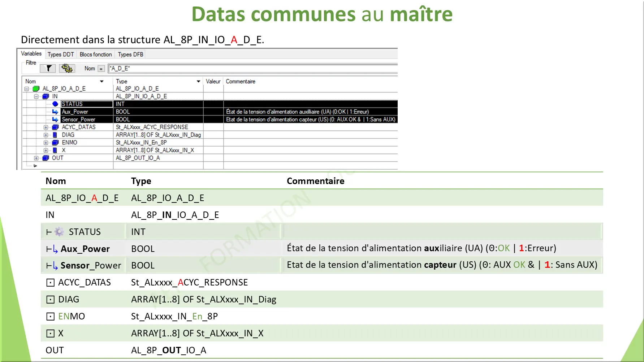Click the slide title Datas communes au maître
Image resolution: width=644 pixels, height=362 pixels.
pos(322,14)
